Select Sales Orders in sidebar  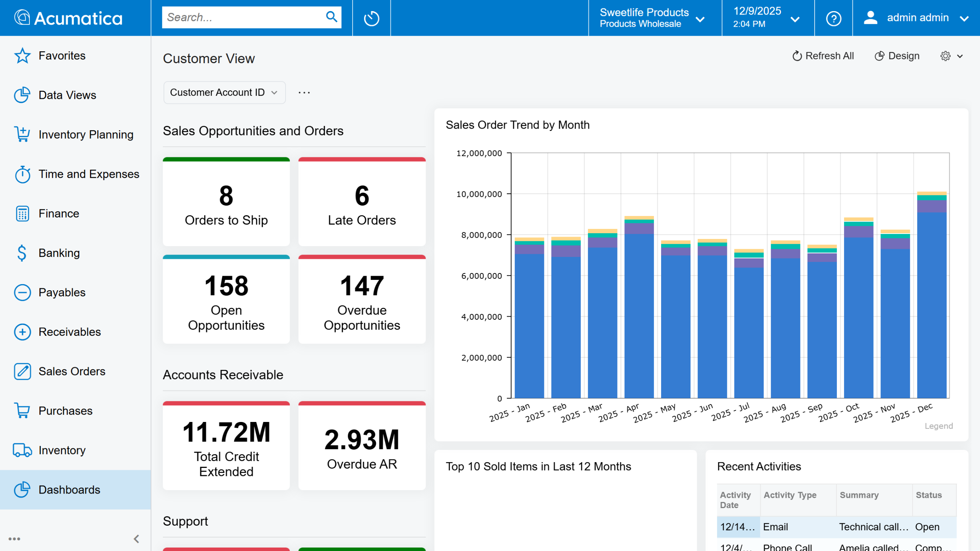[x=72, y=371]
